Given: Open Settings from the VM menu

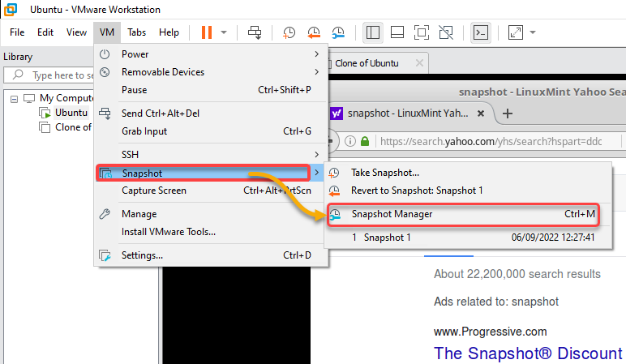Looking at the screenshot, I should coord(212,255).
